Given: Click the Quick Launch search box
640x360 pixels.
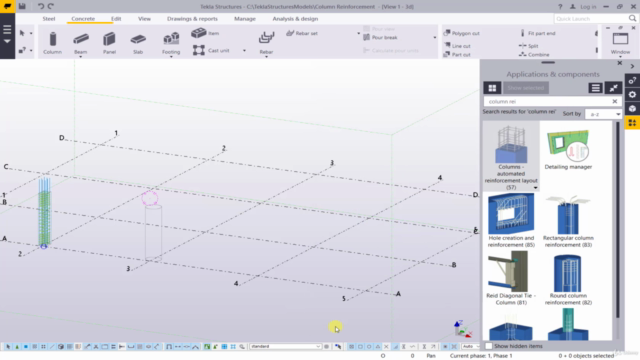Looking at the screenshot, I should (x=591, y=18).
